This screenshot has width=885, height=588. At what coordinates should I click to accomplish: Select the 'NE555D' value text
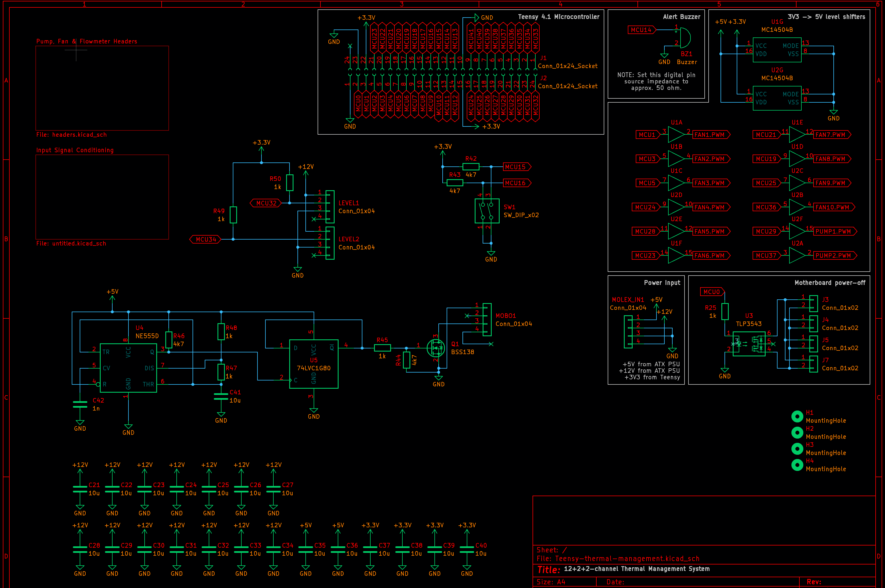coord(147,336)
